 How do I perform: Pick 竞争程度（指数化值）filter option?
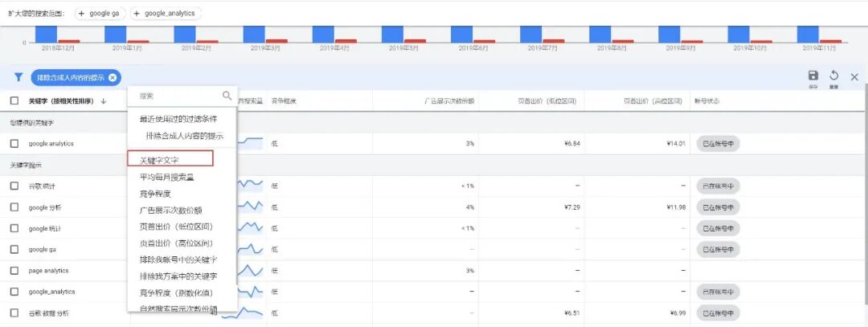(176, 292)
